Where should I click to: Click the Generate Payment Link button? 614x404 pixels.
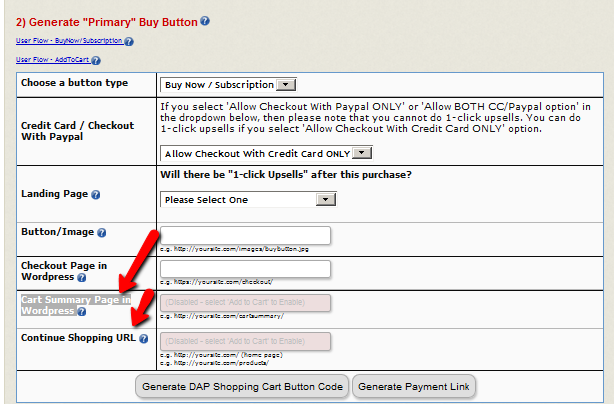pos(414,386)
